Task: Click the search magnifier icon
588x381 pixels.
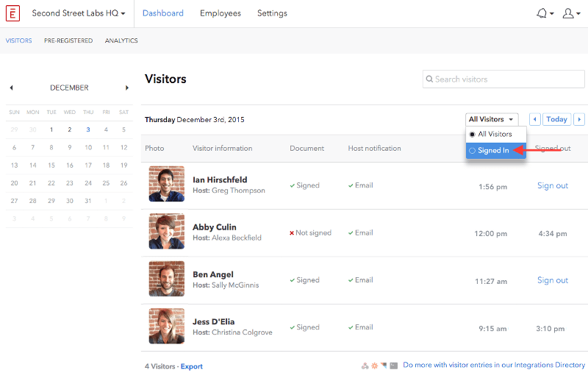Action: tap(429, 79)
